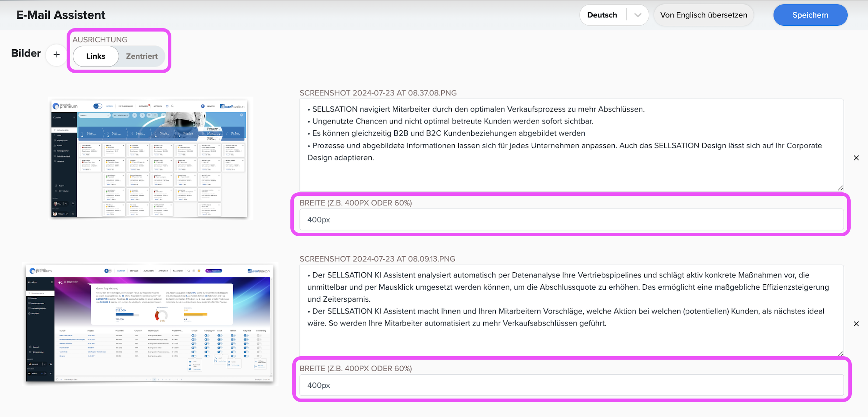Focus the width field of the 08.37.08 screenshot
Image resolution: width=868 pixels, height=417 pixels.
(571, 220)
